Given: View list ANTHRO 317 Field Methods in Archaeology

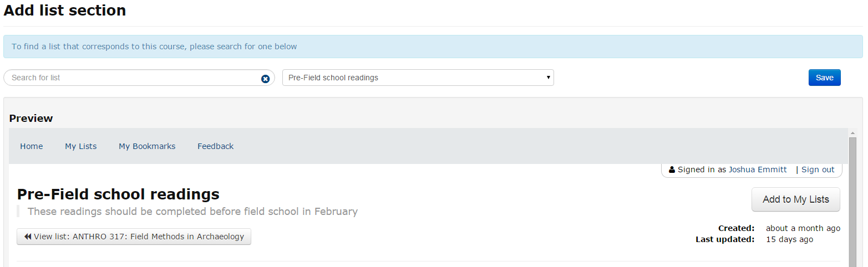Looking at the screenshot, I should pos(134,237).
